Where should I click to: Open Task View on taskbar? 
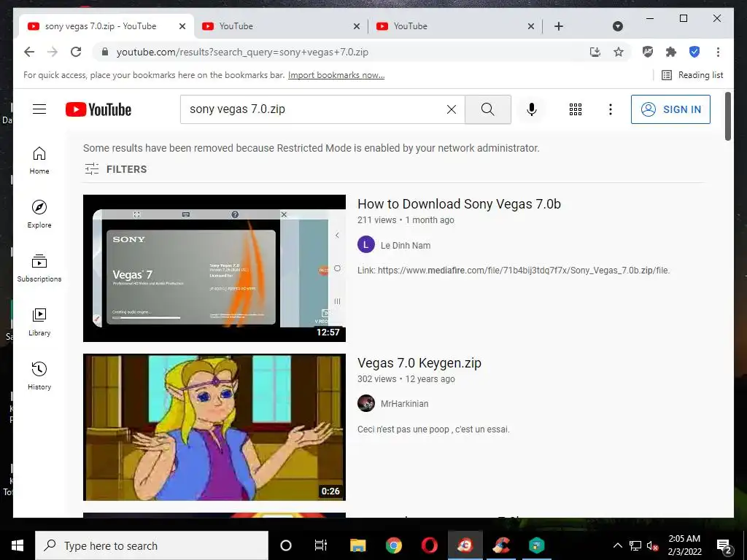[x=321, y=545]
